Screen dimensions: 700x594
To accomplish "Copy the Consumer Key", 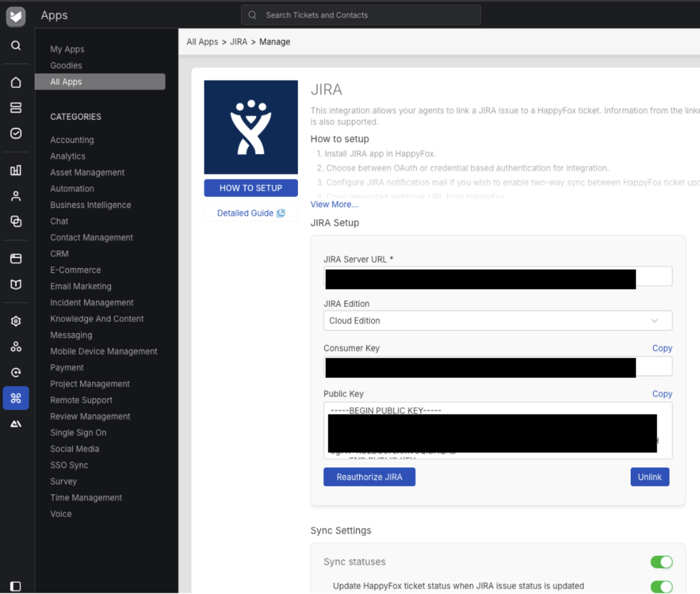I will (662, 348).
